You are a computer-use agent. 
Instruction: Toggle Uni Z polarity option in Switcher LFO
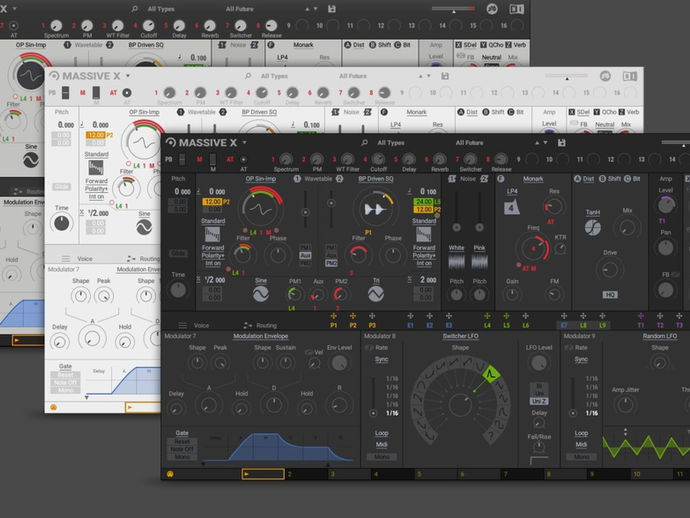click(539, 401)
